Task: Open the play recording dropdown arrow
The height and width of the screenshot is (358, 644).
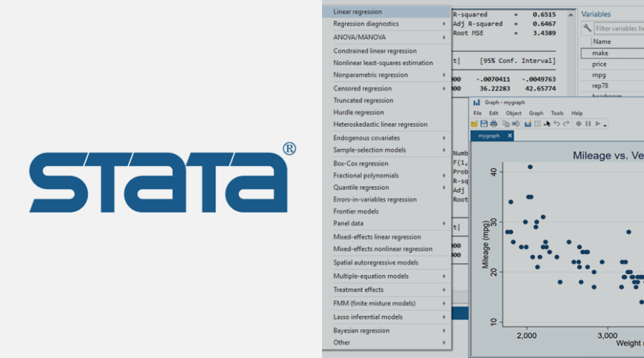Action: pyautogui.click(x=605, y=126)
